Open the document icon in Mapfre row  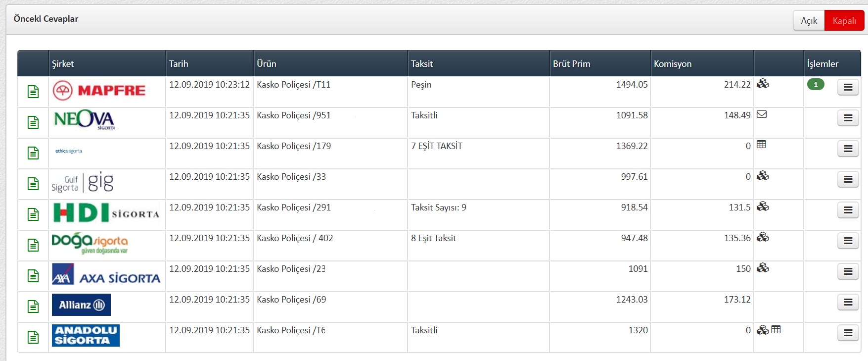[x=33, y=92]
